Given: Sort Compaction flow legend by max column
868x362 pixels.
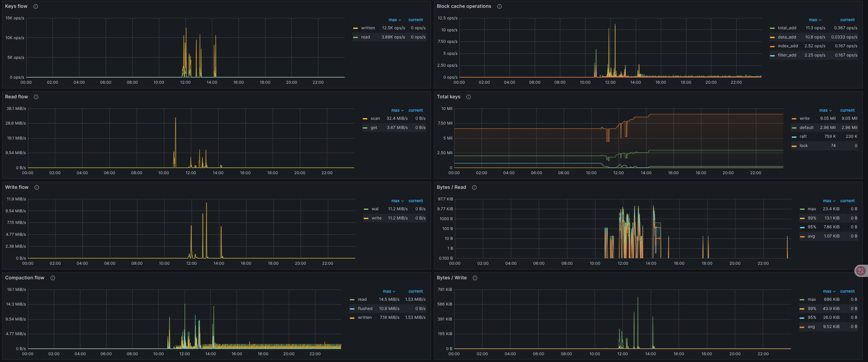Looking at the screenshot, I should (x=389, y=291).
